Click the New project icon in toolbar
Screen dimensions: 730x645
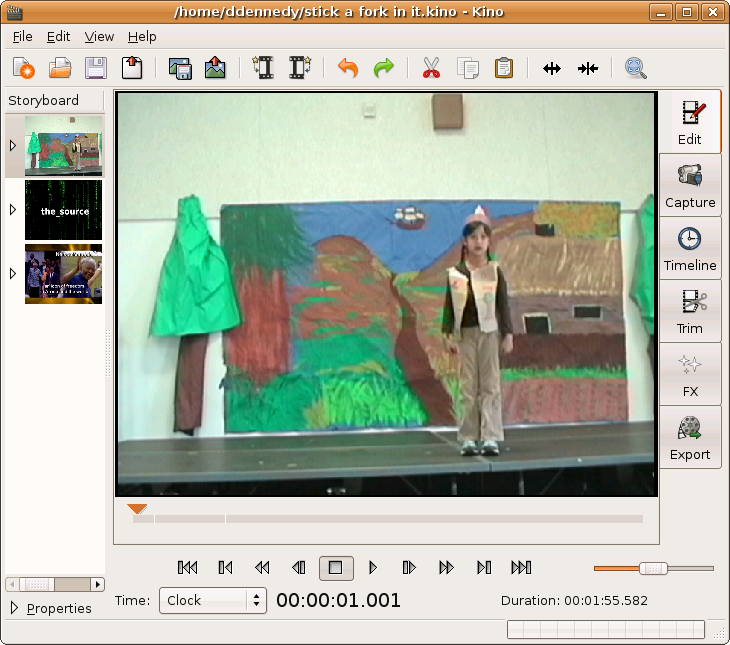pyautogui.click(x=24, y=68)
